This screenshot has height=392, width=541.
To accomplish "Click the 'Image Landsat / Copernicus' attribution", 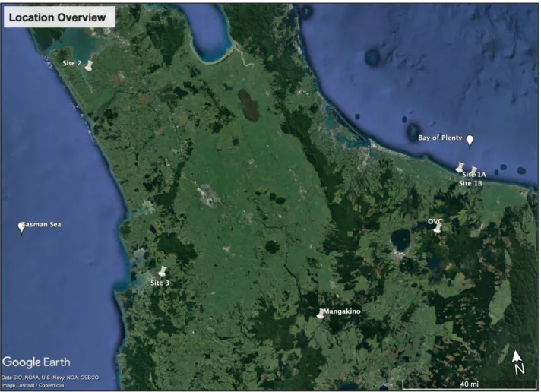I will coord(33,385).
